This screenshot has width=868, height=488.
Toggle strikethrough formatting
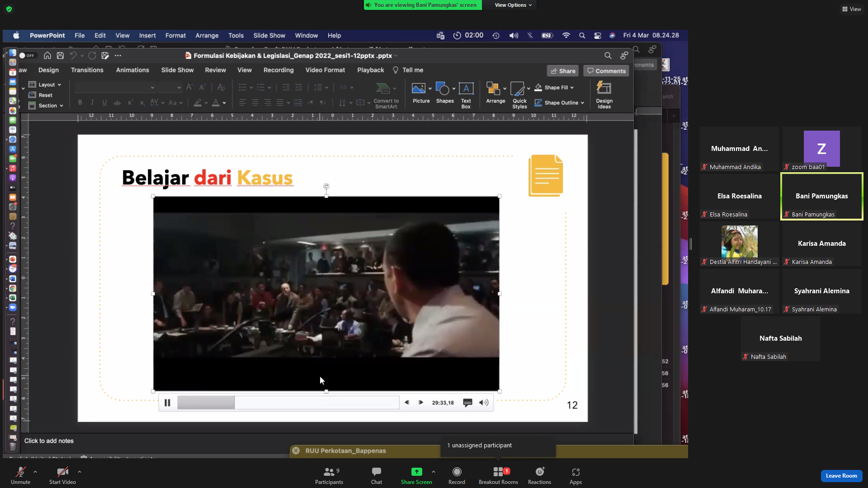pos(117,103)
